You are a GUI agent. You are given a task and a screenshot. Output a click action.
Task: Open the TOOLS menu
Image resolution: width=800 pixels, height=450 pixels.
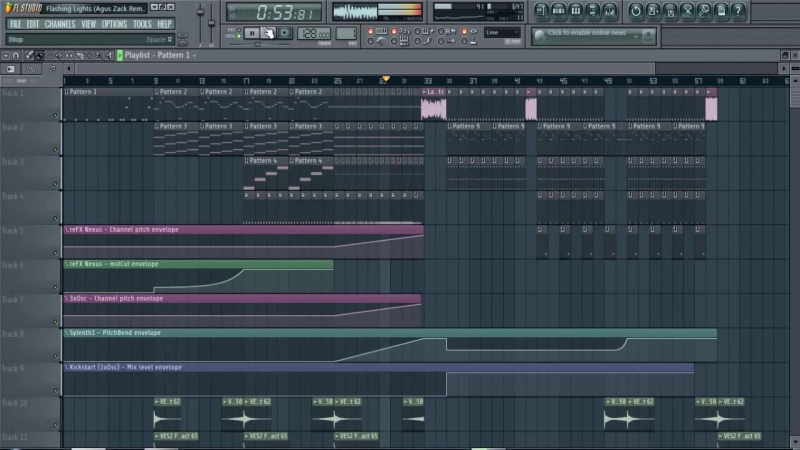coord(142,24)
